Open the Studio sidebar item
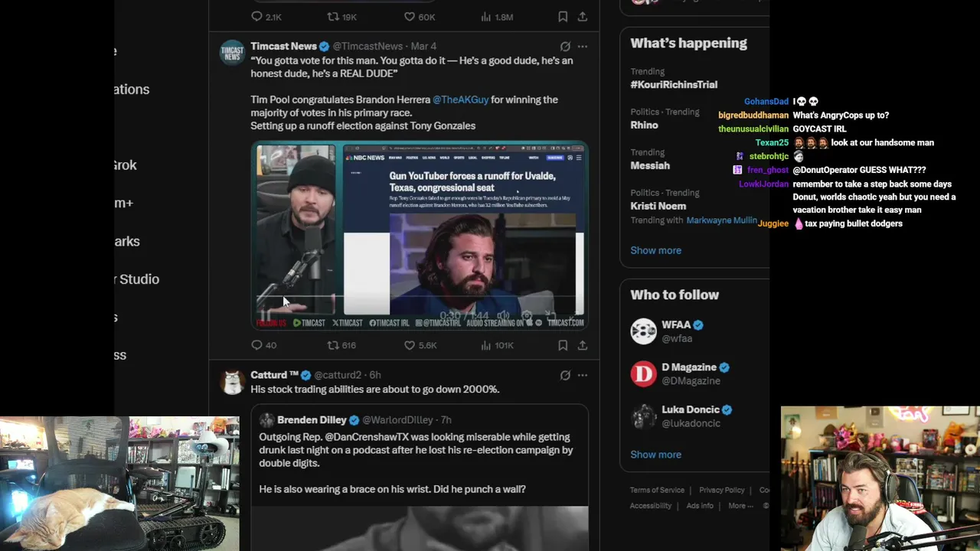Screen dimensions: 980x551 pos(139,279)
